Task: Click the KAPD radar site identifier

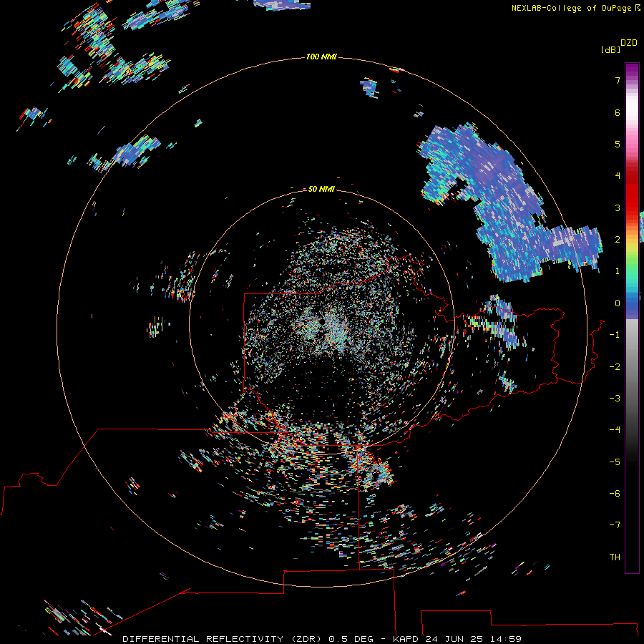Action: 406,639
